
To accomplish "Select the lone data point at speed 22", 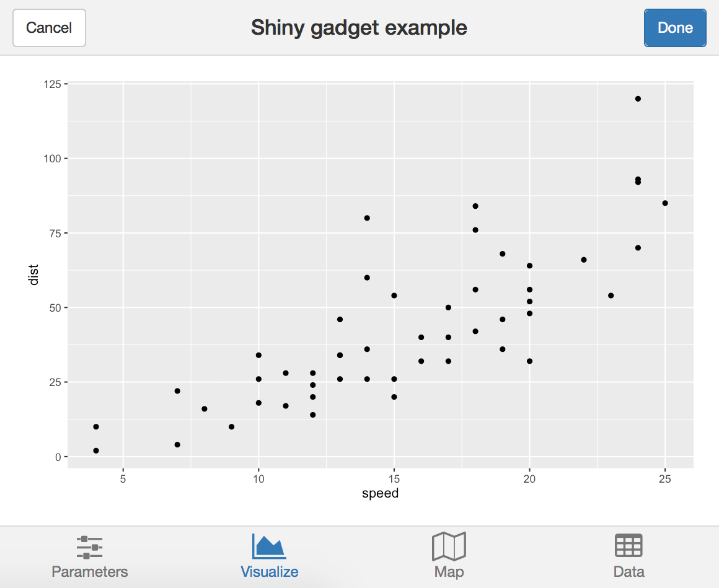I will coord(584,260).
